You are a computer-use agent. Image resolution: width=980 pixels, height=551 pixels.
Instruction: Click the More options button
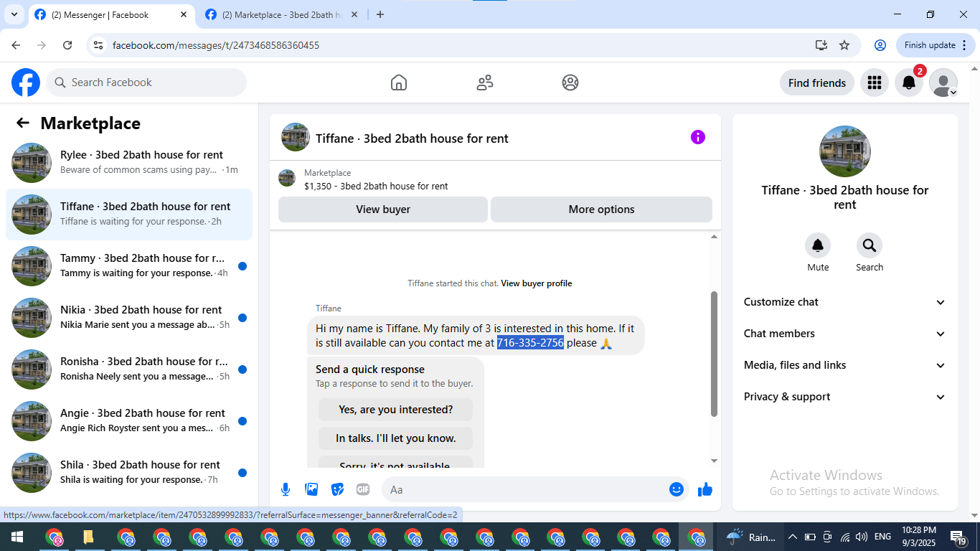[x=601, y=209]
